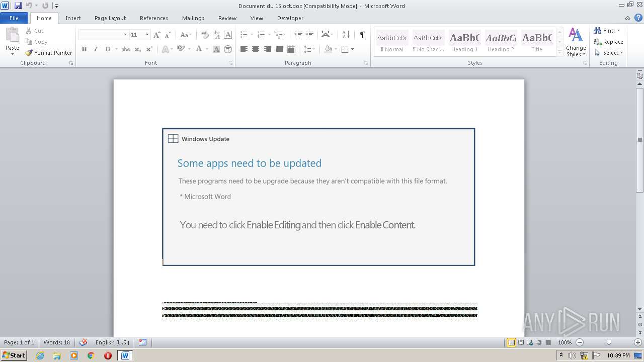Click 100% zoom level
Viewport: 644px width, 362px height.
coord(565,342)
